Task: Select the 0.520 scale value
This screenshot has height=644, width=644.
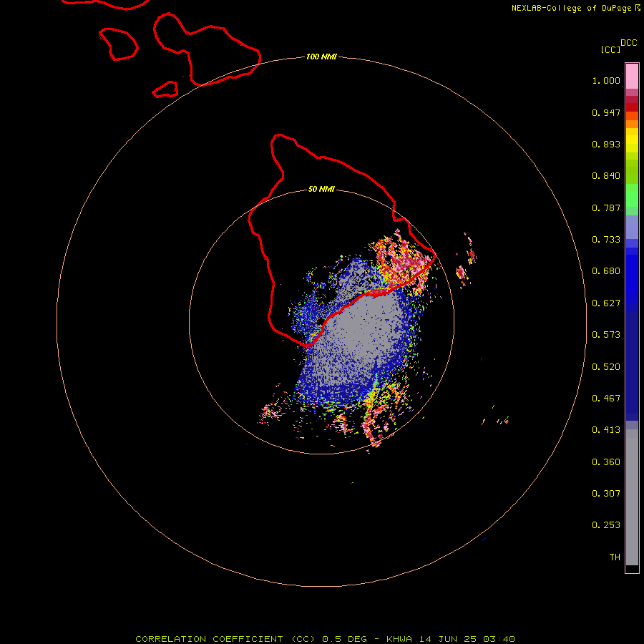Action: click(x=606, y=367)
